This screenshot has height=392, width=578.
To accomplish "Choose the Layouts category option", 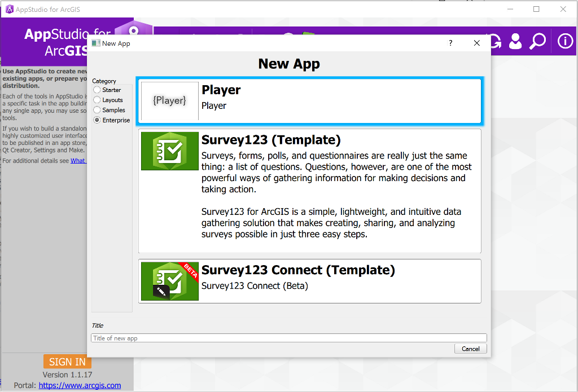I will click(x=97, y=100).
